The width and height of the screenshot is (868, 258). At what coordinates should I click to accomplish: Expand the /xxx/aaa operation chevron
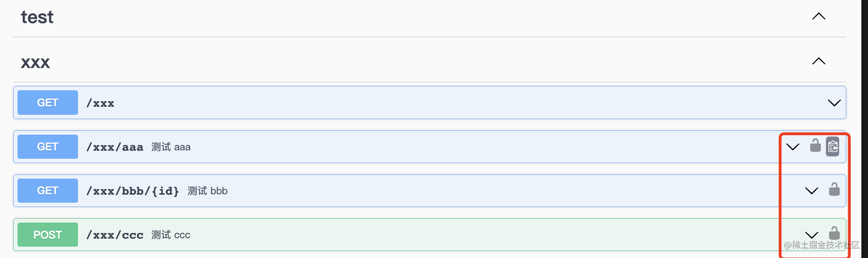[792, 147]
